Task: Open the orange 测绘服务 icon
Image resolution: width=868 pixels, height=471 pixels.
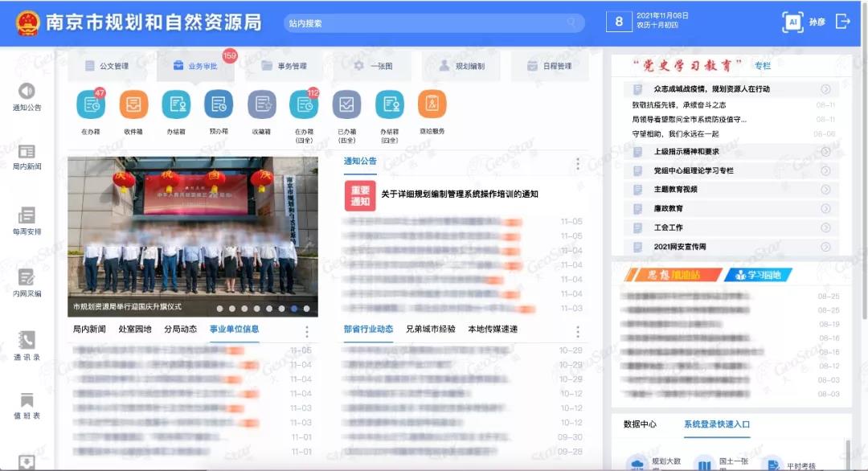Action: 432,105
